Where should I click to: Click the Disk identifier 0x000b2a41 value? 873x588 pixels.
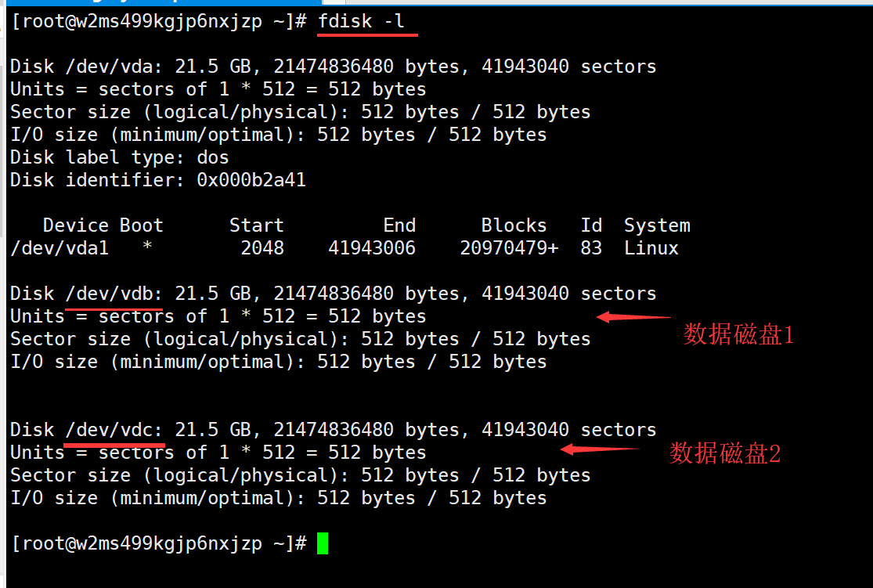[251, 180]
